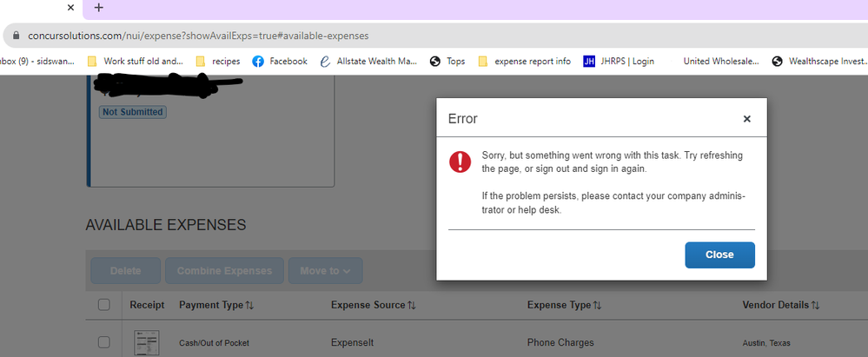Click the Combine Expenses button
Viewport: 868px width, 357px height.
point(224,271)
